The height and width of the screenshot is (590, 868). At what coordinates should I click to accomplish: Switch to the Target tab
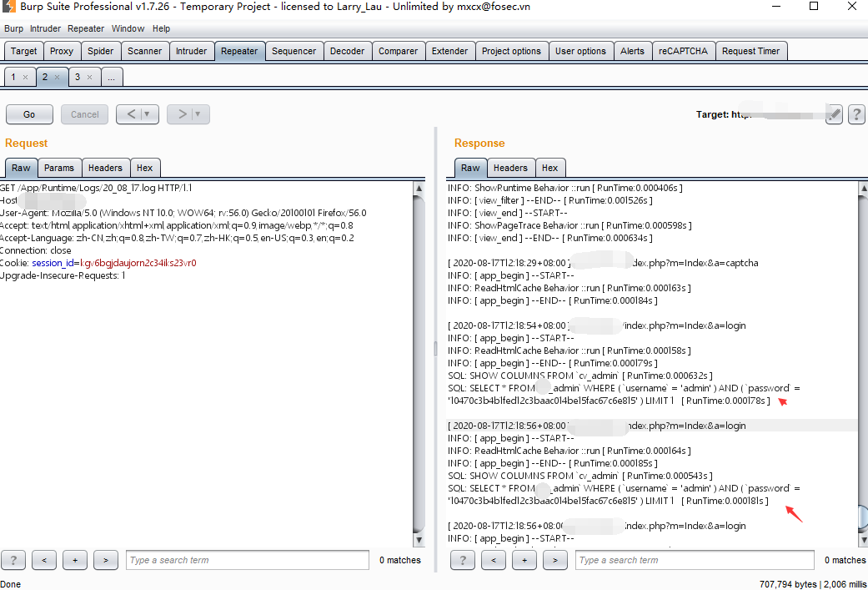[x=24, y=51]
